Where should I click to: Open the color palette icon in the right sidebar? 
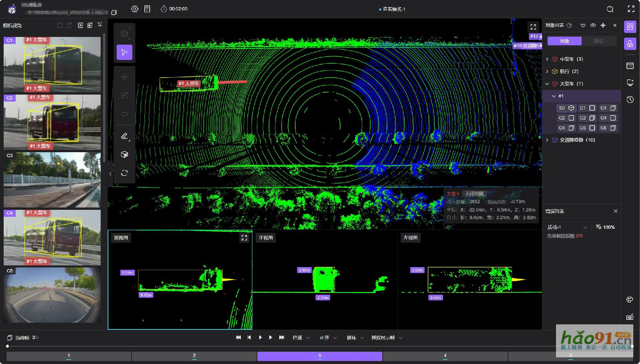point(630,300)
